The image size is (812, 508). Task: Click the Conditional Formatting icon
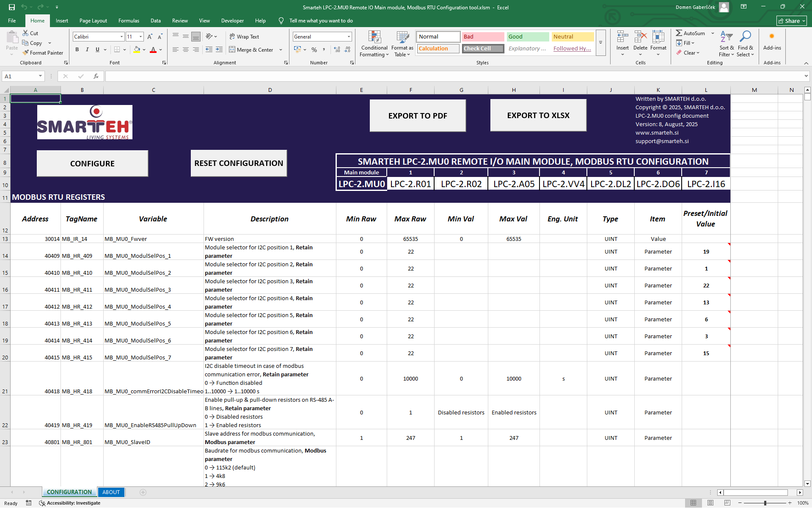tap(374, 38)
